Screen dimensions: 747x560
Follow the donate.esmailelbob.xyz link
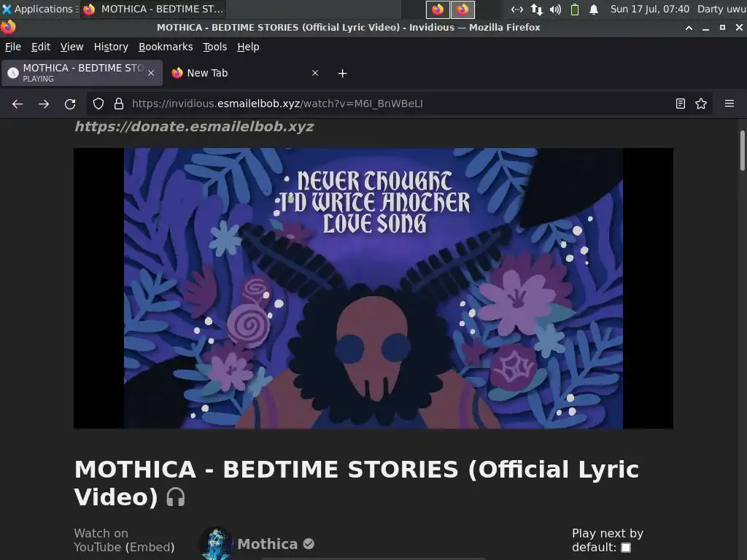click(194, 127)
